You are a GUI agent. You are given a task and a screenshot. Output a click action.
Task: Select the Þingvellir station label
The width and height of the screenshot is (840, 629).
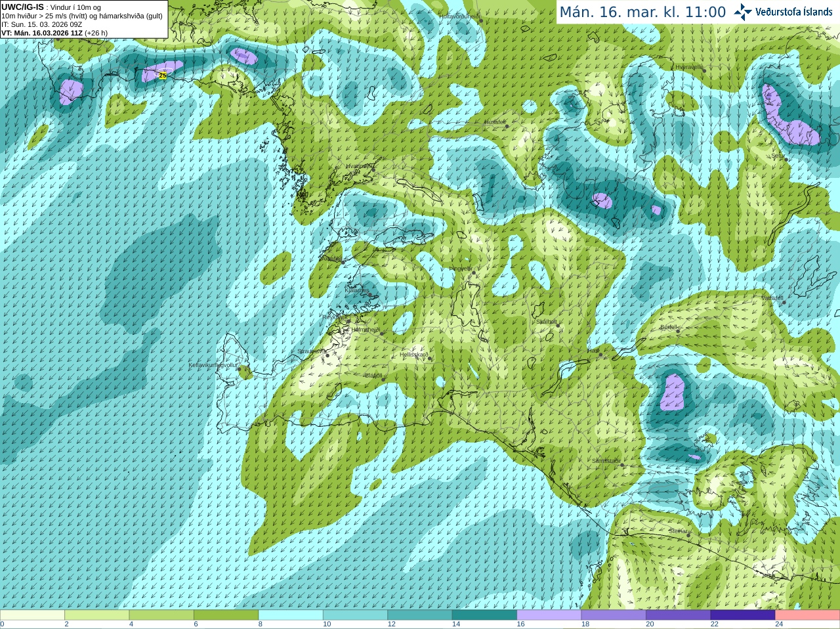pyautogui.click(x=461, y=269)
